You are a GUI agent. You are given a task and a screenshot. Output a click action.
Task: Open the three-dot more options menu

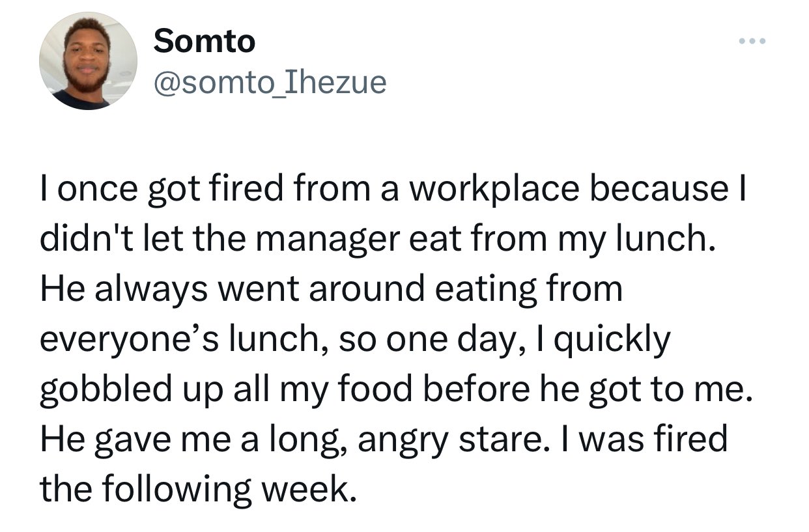pyautogui.click(x=753, y=43)
